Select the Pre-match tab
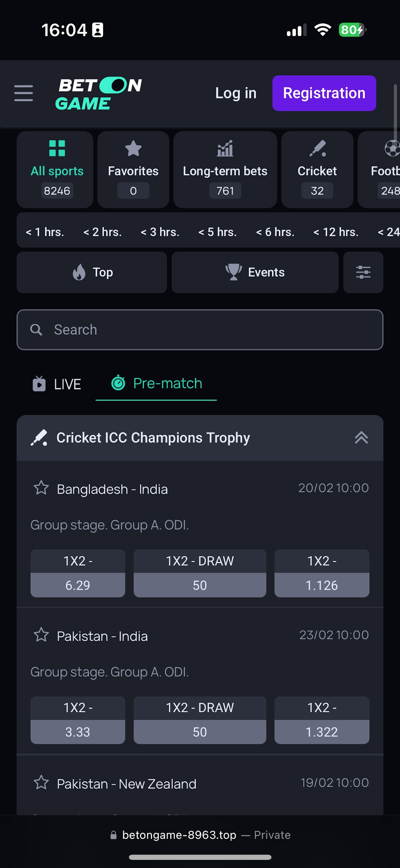This screenshot has height=868, width=400. coord(156,384)
